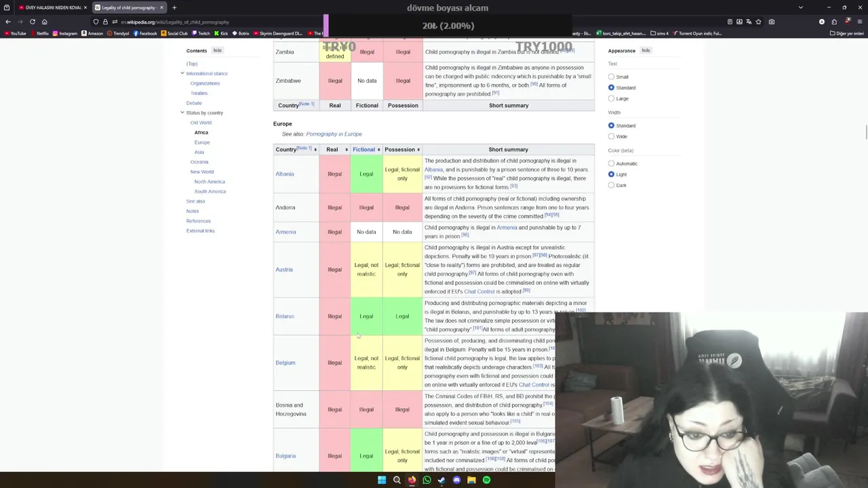Toggle reader view icon in address bar
Viewport: 868px width, 488px height.
[730, 22]
